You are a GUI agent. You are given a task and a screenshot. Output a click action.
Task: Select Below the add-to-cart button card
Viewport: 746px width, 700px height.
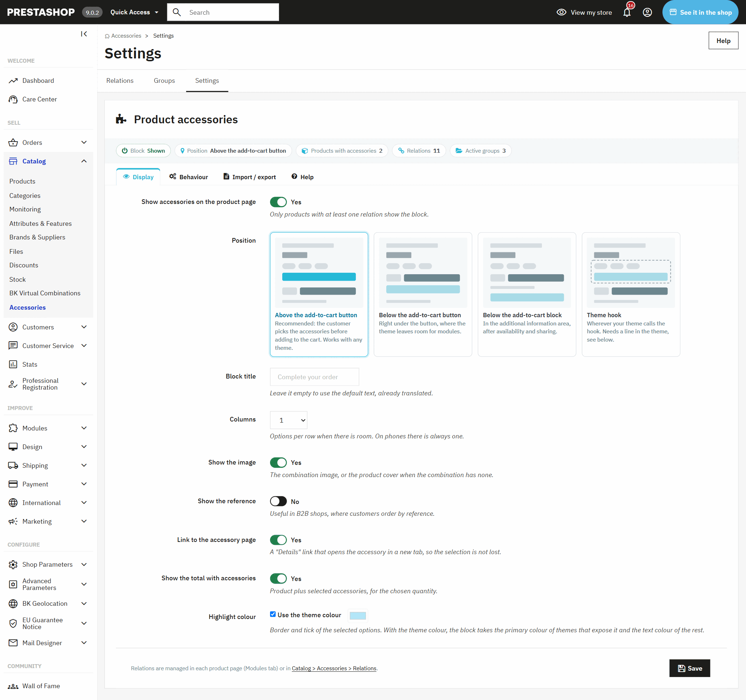423,294
